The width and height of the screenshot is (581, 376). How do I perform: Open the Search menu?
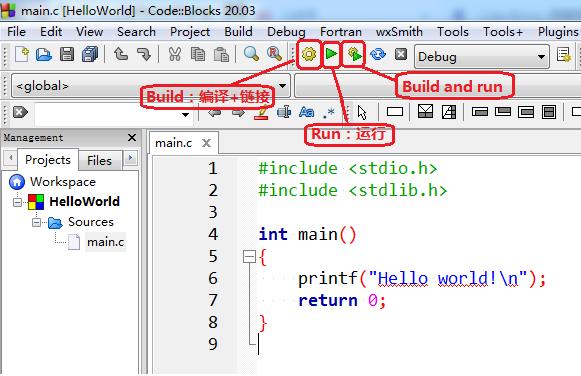pos(136,32)
